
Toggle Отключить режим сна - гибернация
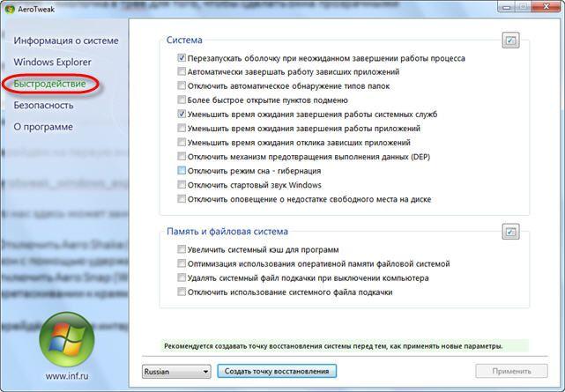point(182,171)
